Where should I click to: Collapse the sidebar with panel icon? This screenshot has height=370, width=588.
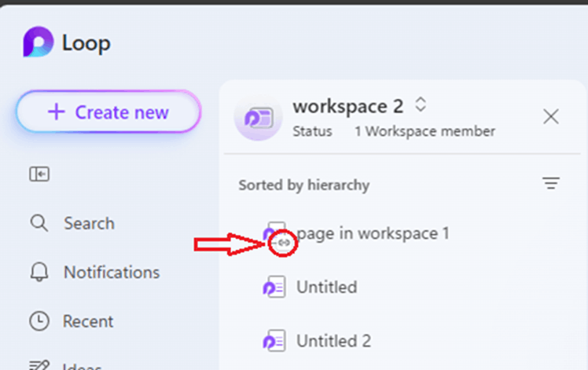[39, 174]
